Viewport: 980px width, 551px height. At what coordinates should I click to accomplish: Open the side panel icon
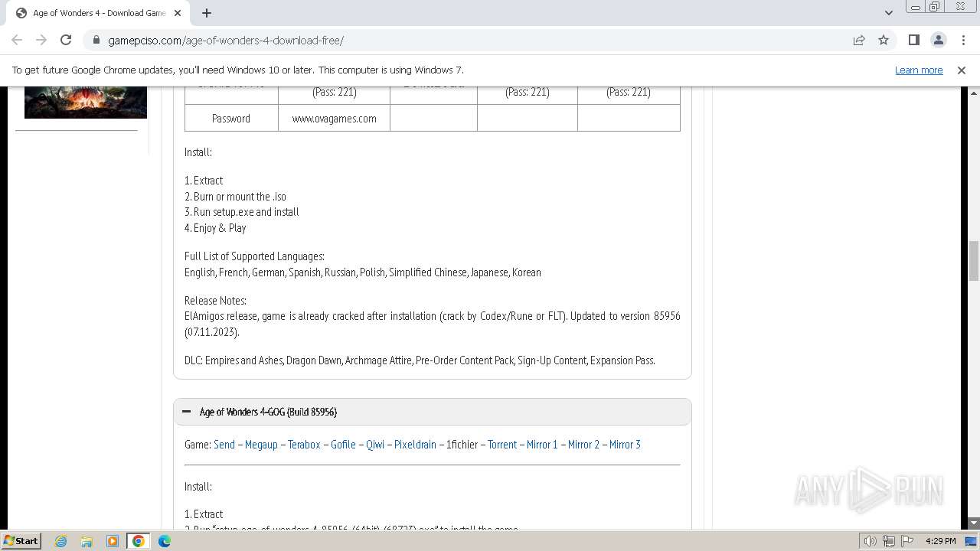point(914,41)
